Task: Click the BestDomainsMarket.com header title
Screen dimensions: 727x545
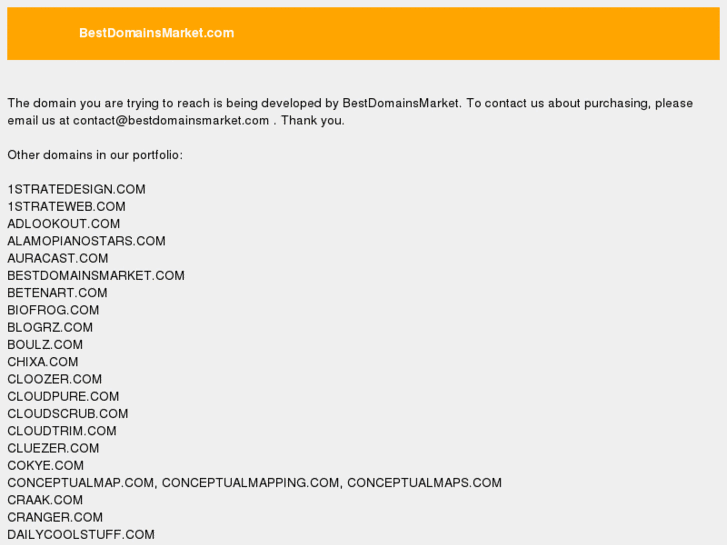Action: tap(156, 33)
